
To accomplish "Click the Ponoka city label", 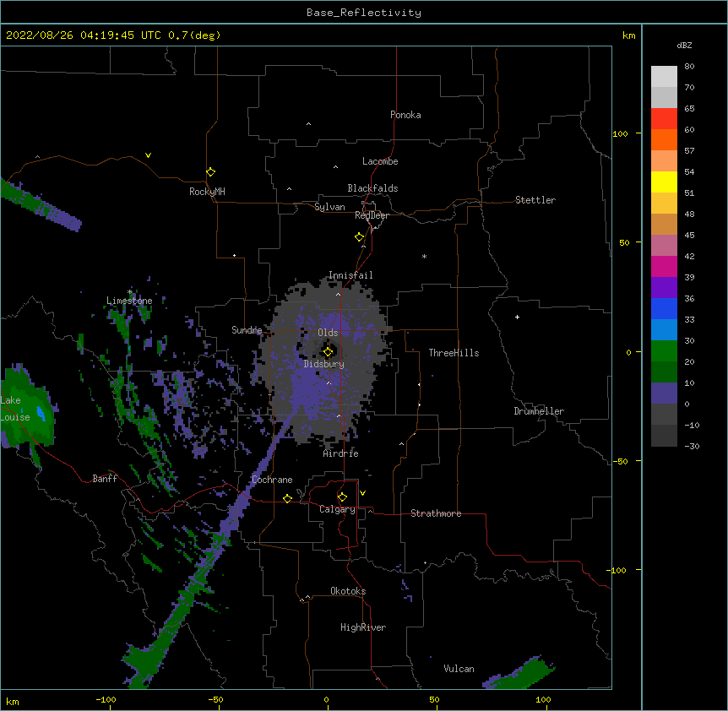I will (405, 115).
